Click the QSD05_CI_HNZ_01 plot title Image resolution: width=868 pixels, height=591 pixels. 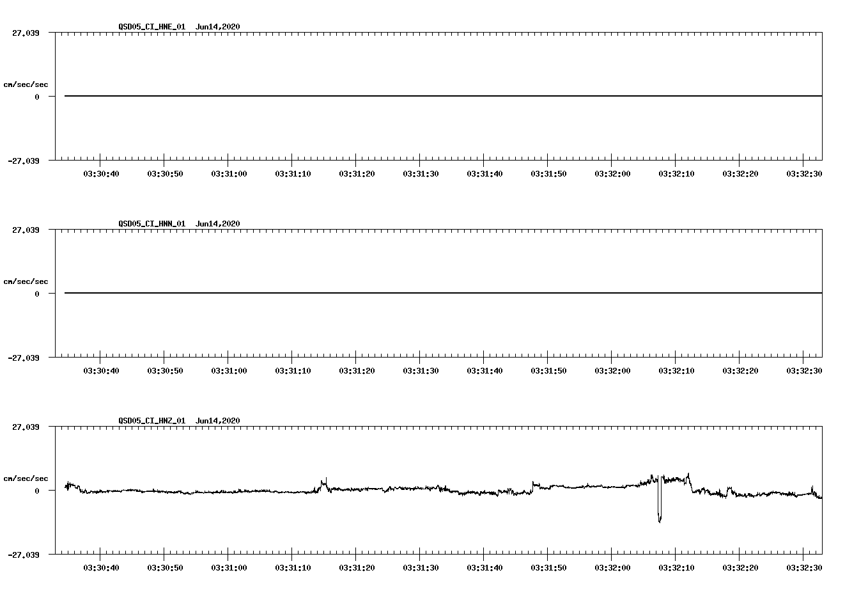pyautogui.click(x=180, y=420)
